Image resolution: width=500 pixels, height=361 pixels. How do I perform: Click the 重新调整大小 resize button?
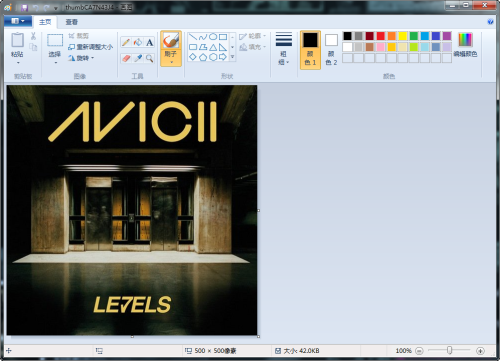click(x=90, y=47)
